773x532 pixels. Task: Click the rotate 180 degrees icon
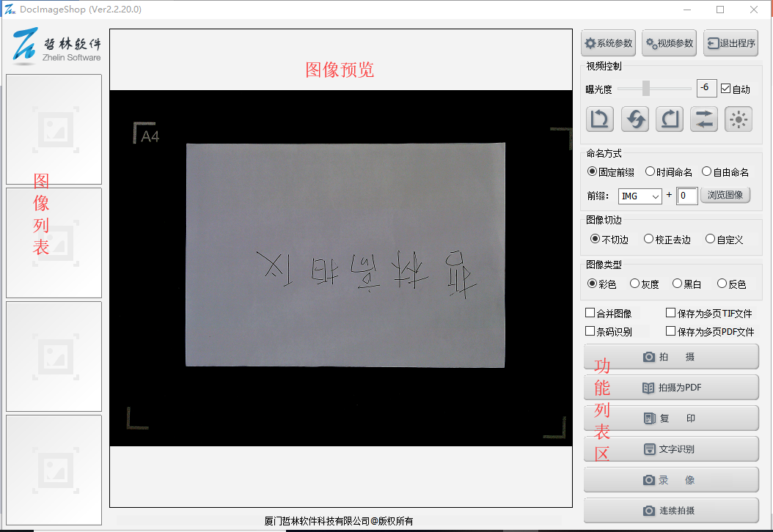(635, 119)
